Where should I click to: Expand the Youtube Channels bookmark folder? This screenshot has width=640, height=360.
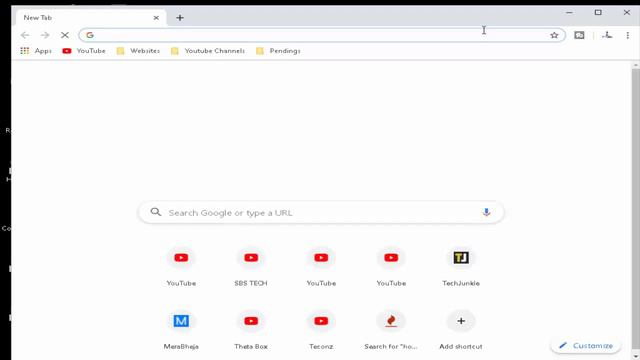(208, 51)
